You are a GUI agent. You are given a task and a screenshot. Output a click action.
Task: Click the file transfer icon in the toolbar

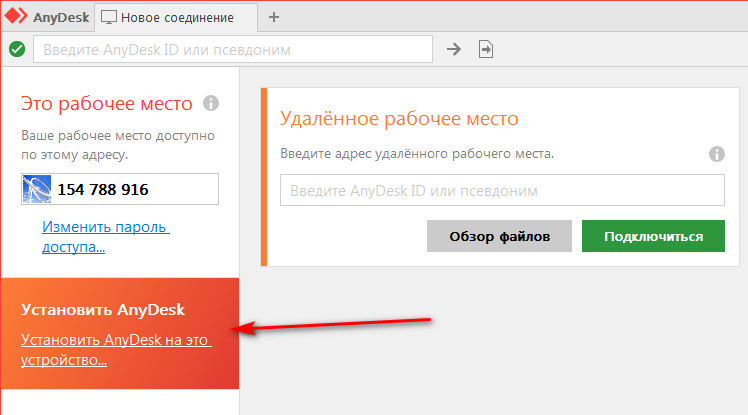point(486,49)
